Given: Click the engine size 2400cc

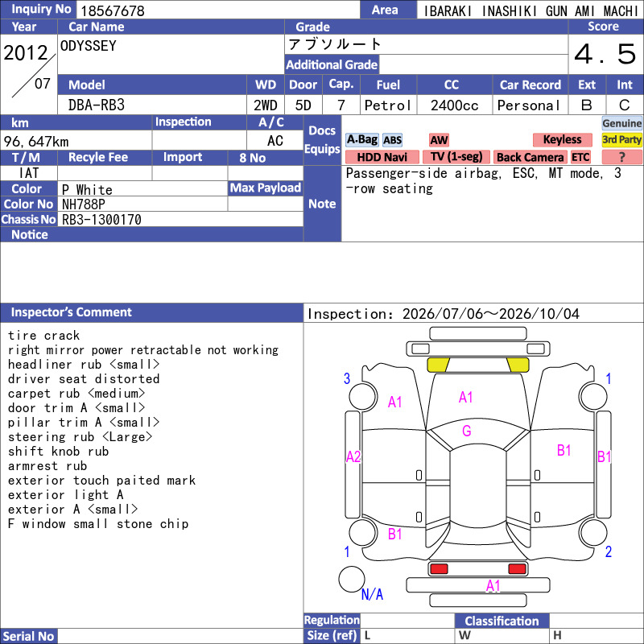Looking at the screenshot, I should (x=454, y=105).
